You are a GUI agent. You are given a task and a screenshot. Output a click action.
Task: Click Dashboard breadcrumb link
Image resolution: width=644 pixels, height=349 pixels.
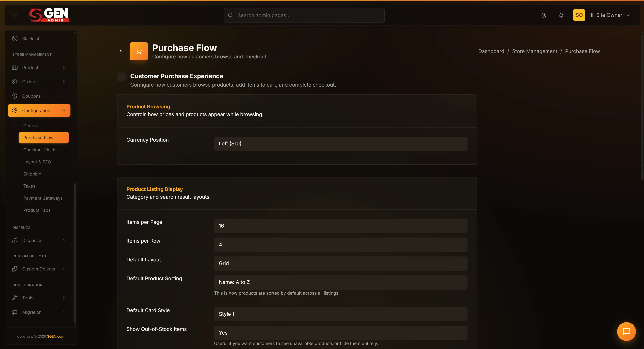pos(491,51)
